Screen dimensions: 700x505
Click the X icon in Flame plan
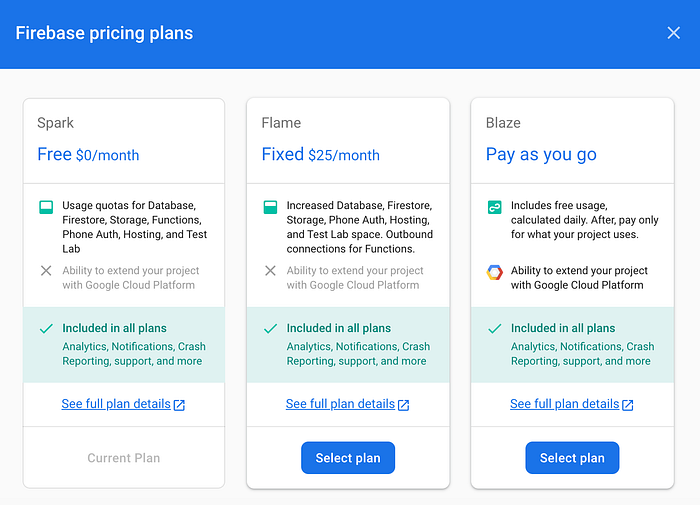coord(270,271)
